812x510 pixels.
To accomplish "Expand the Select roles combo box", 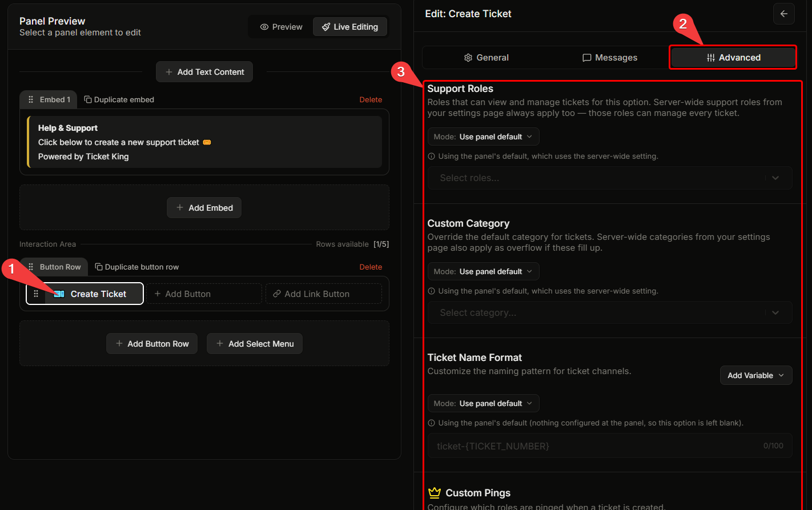I will [x=610, y=178].
